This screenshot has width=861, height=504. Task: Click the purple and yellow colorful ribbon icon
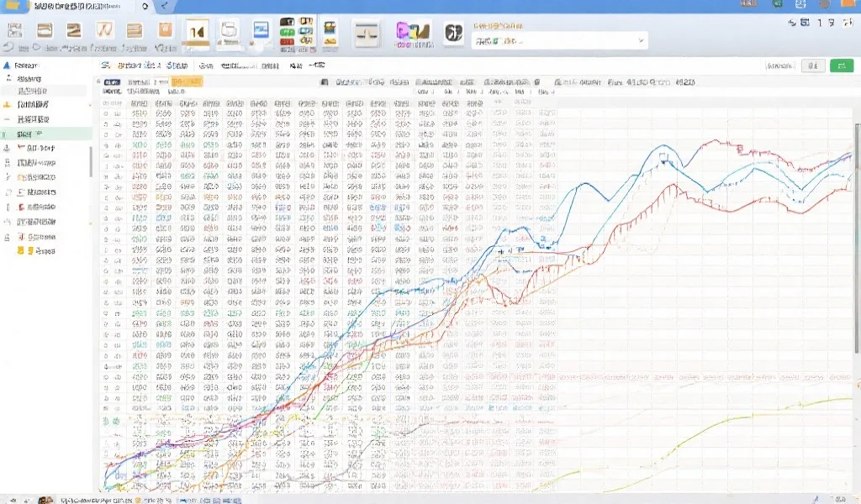point(413,34)
